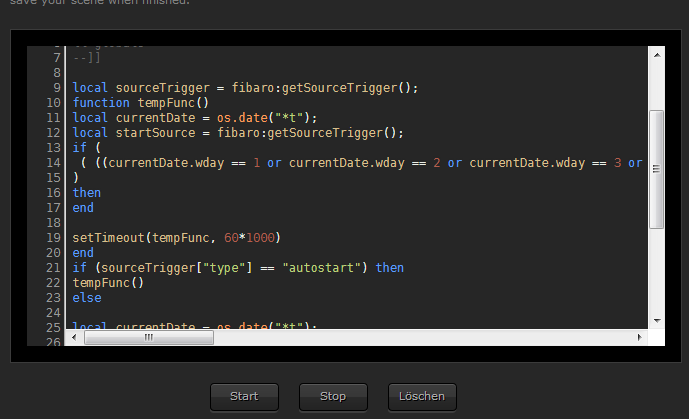Screen dimensions: 689x419
Task: Click the Start button
Action: pos(244,397)
